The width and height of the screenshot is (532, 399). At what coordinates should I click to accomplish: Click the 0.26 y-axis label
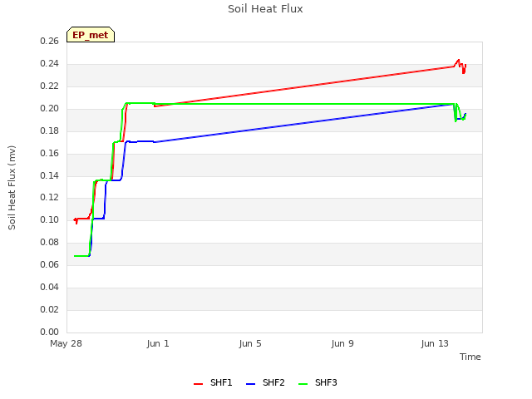(x=50, y=41)
